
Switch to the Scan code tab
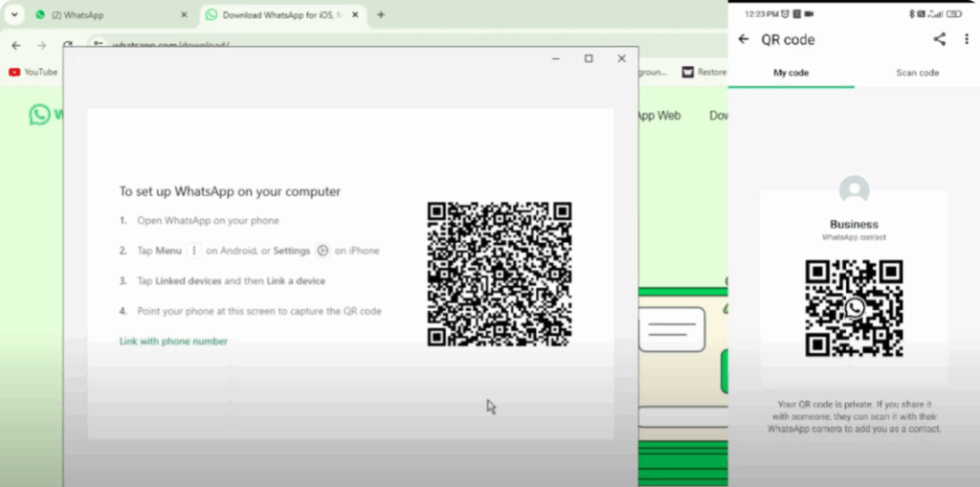pos(917,73)
